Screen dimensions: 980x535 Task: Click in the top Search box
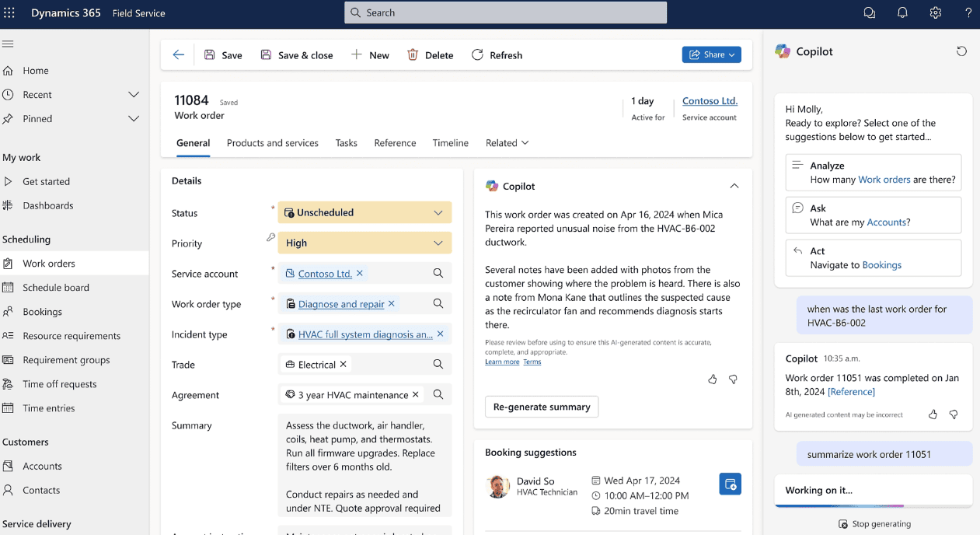(x=505, y=12)
